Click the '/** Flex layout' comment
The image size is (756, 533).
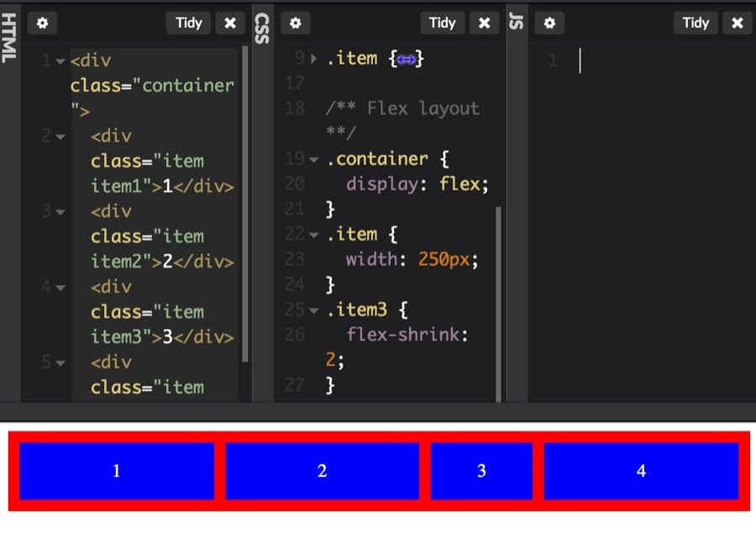tap(403, 108)
